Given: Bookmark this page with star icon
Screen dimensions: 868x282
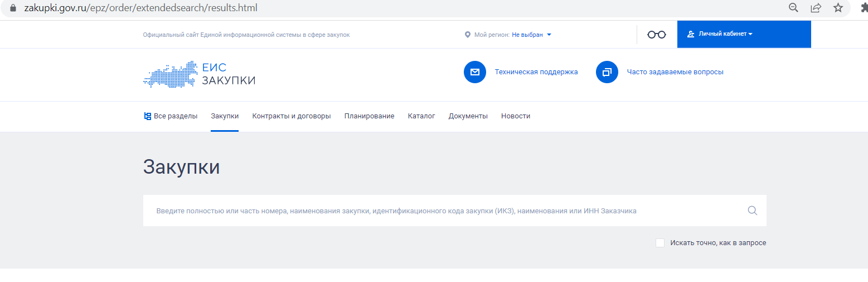Looking at the screenshot, I should coord(838,8).
